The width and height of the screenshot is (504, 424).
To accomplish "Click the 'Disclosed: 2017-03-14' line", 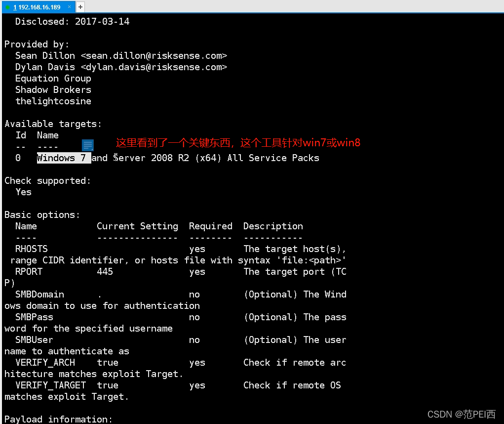I will click(x=73, y=22).
